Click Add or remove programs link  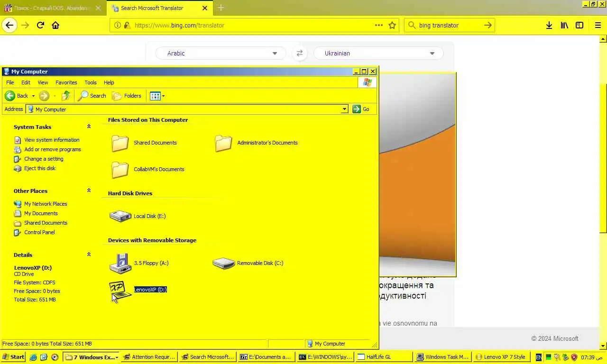[53, 149]
